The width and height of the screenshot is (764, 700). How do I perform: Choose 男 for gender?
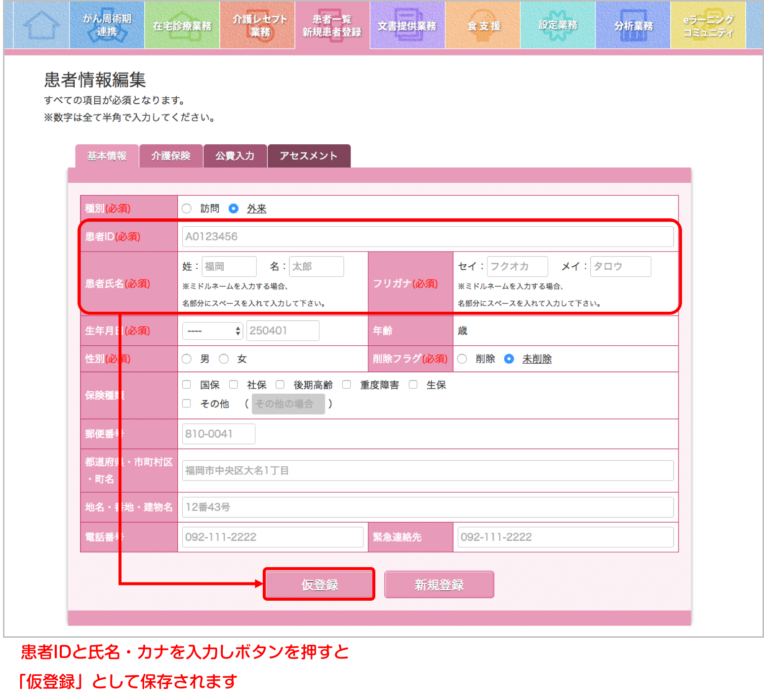[187, 359]
